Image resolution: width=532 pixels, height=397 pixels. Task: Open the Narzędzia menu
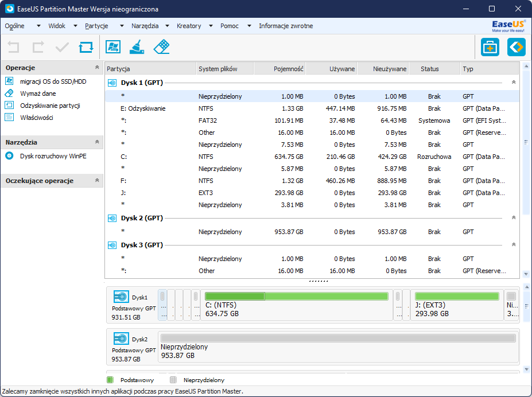point(145,26)
